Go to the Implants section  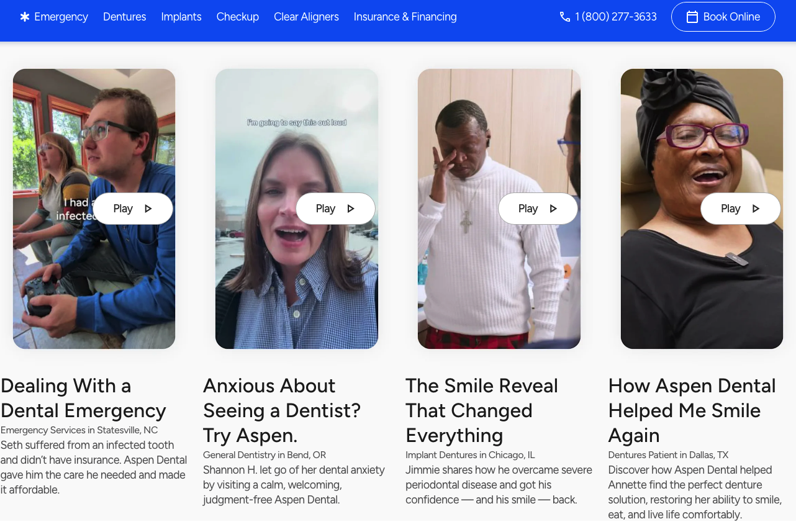click(181, 17)
